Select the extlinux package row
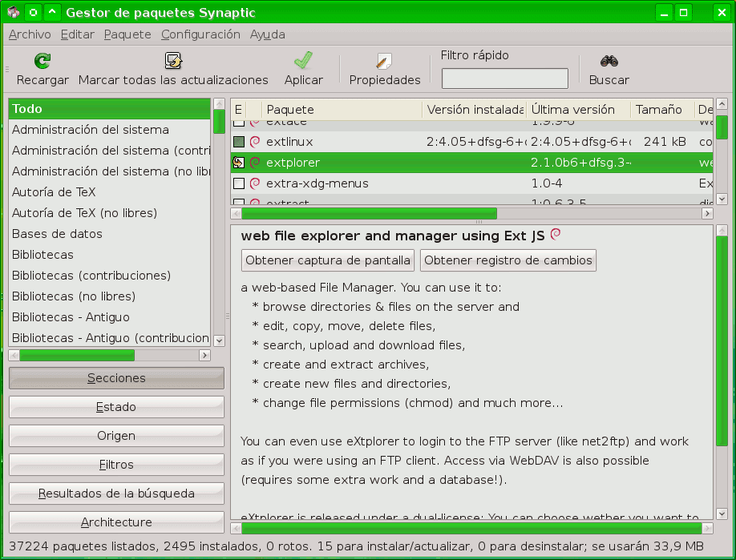The width and height of the screenshot is (736, 560). [471, 142]
